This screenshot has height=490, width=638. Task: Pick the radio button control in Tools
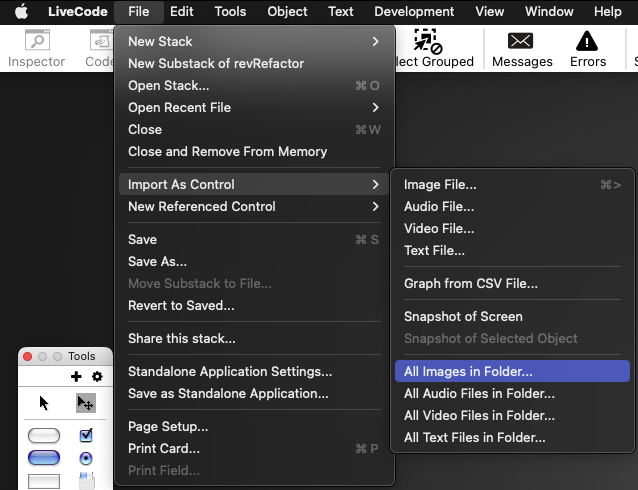[86, 458]
